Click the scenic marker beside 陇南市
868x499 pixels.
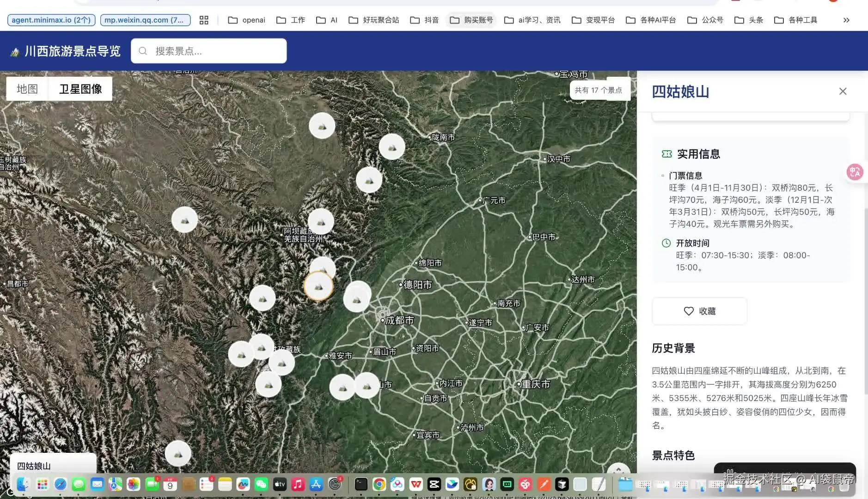[x=392, y=147]
